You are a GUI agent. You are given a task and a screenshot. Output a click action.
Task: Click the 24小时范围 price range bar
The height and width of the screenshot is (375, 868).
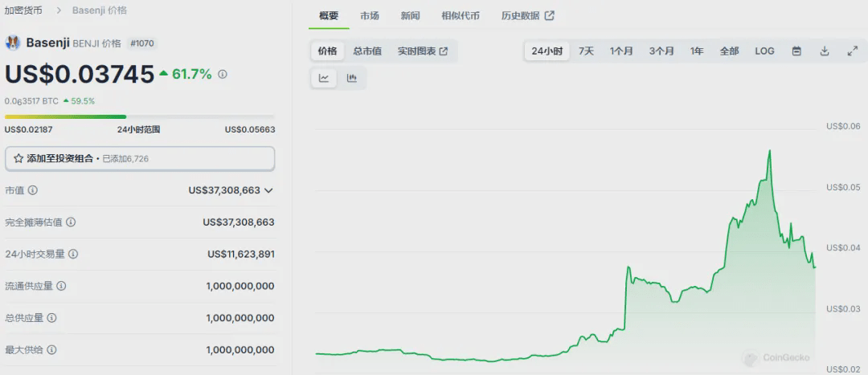pyautogui.click(x=140, y=116)
